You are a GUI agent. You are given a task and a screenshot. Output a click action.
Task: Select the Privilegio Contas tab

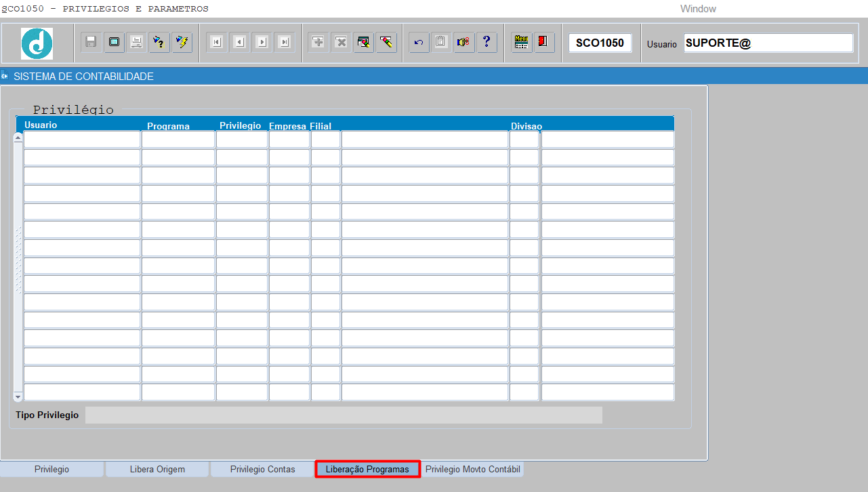tap(262, 469)
